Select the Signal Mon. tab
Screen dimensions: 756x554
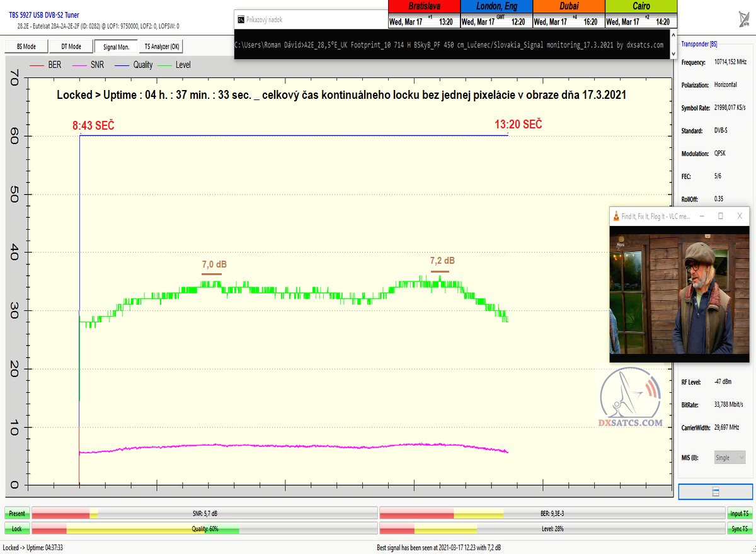pos(116,47)
